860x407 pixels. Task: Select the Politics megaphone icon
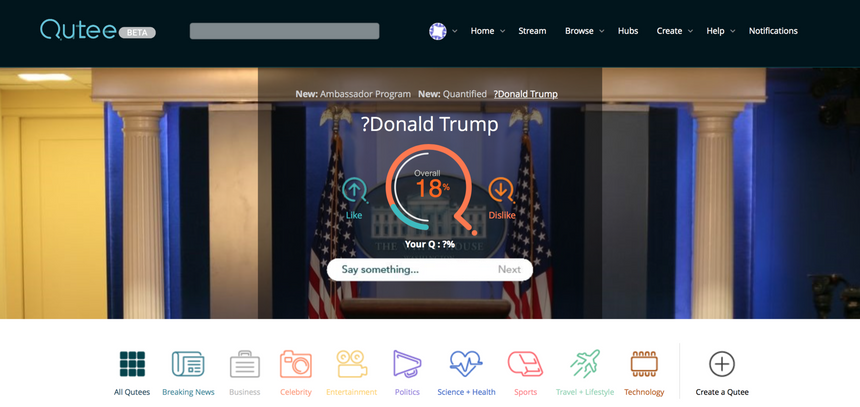point(407,364)
